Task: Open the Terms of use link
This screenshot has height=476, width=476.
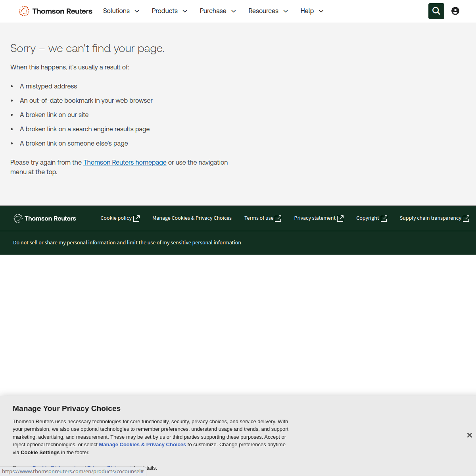Action: (259, 218)
